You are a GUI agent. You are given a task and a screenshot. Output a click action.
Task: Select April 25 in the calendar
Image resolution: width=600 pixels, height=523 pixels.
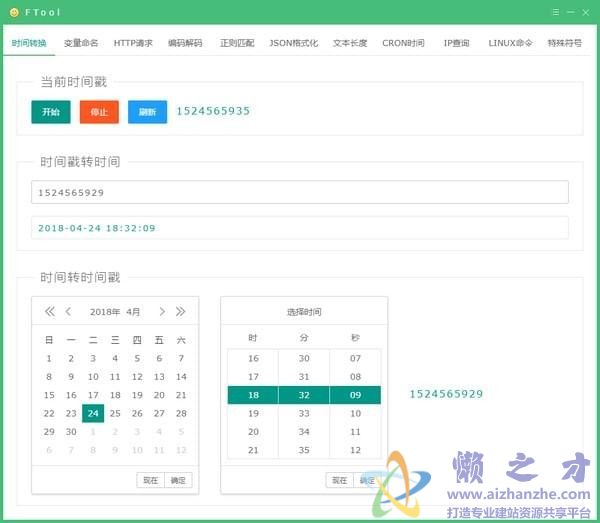115,413
